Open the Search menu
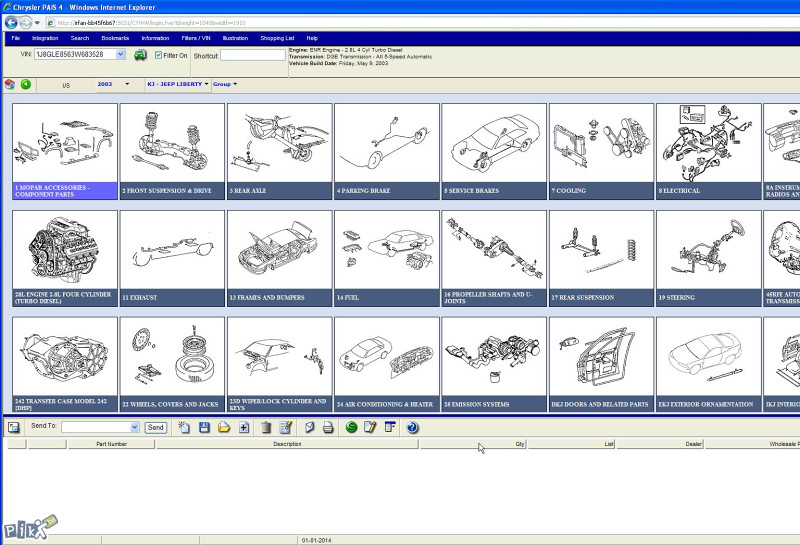 tap(80, 38)
